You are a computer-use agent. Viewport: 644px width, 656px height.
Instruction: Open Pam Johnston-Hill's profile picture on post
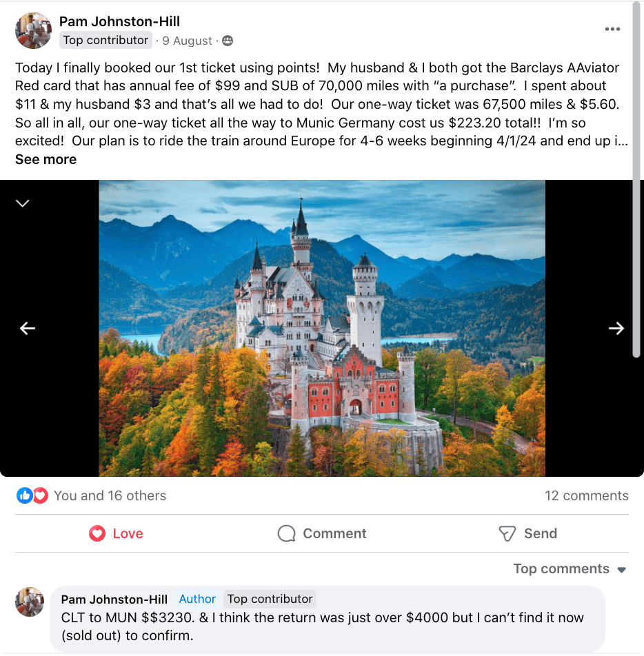tap(34, 30)
